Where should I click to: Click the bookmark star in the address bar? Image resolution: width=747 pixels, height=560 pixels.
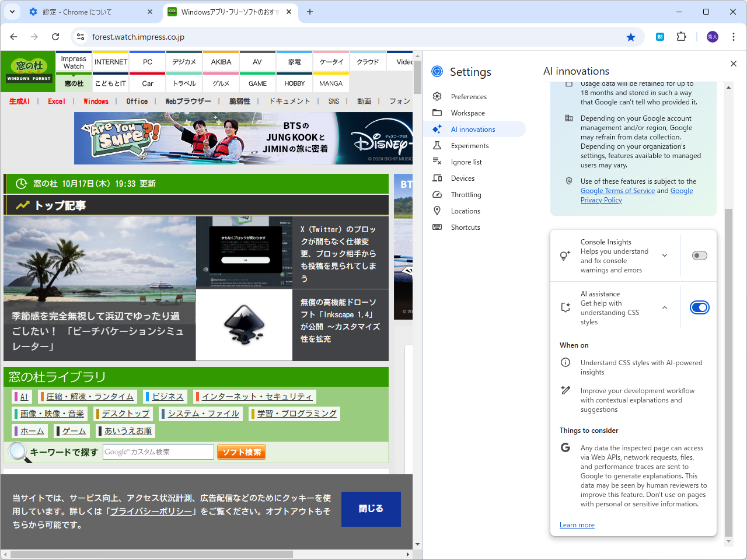(631, 37)
